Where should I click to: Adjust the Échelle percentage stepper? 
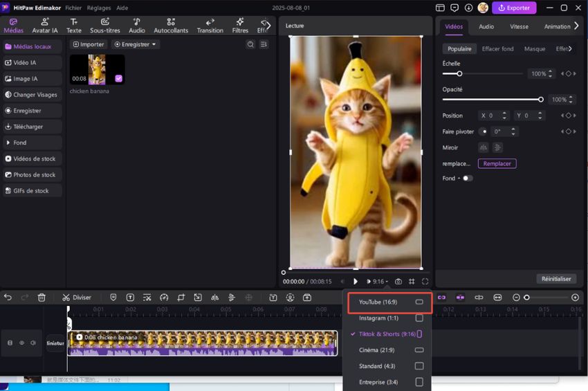[550, 73]
